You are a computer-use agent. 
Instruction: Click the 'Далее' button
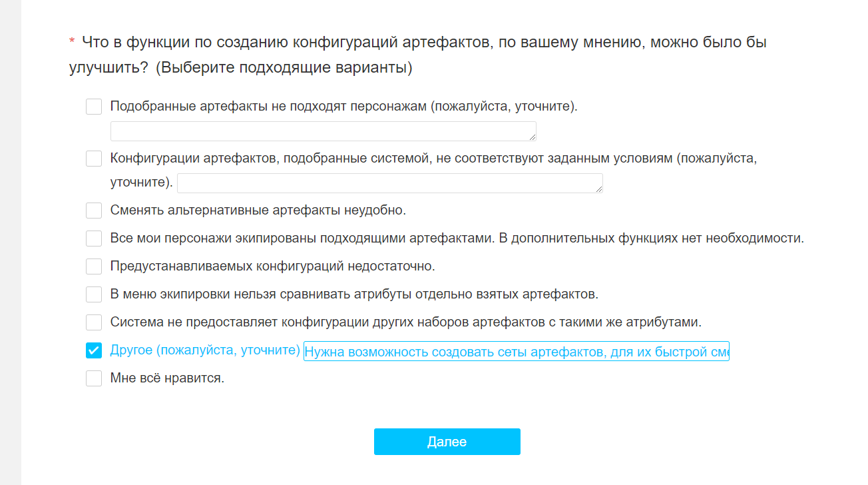pos(447,442)
